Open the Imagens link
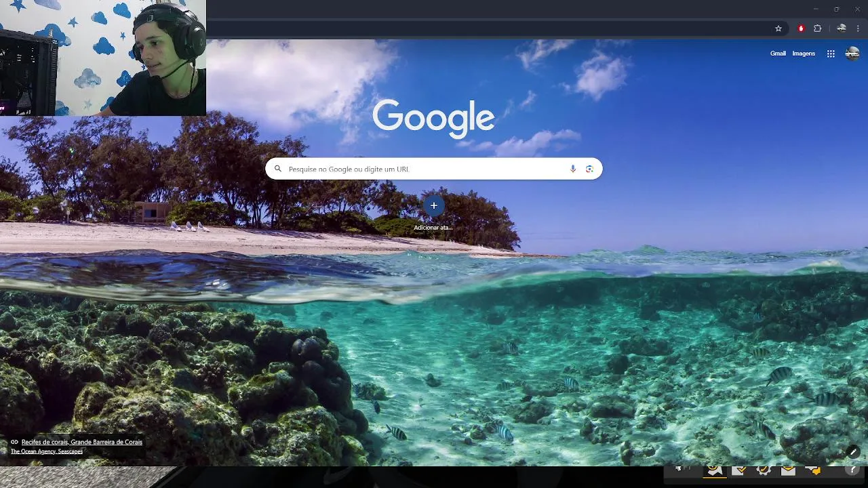The image size is (868, 488). pyautogui.click(x=804, y=54)
